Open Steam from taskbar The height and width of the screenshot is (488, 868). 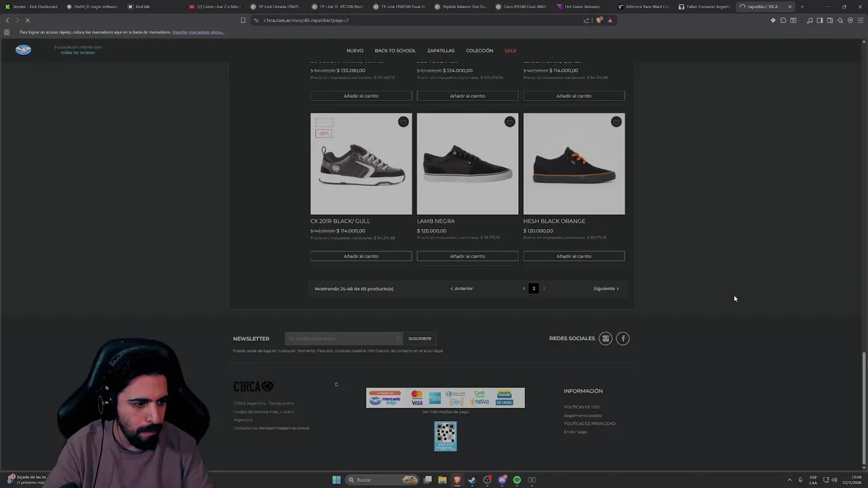(x=472, y=480)
